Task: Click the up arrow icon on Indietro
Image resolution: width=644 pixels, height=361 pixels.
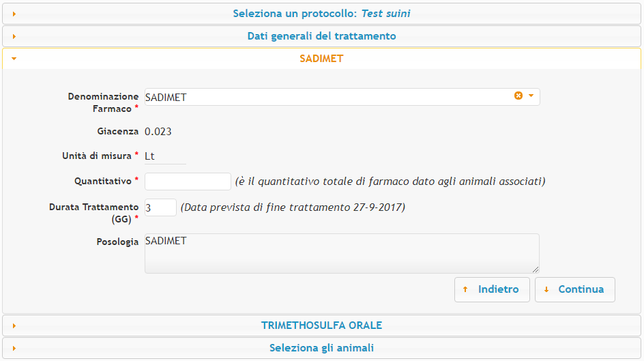Action: pyautogui.click(x=465, y=289)
